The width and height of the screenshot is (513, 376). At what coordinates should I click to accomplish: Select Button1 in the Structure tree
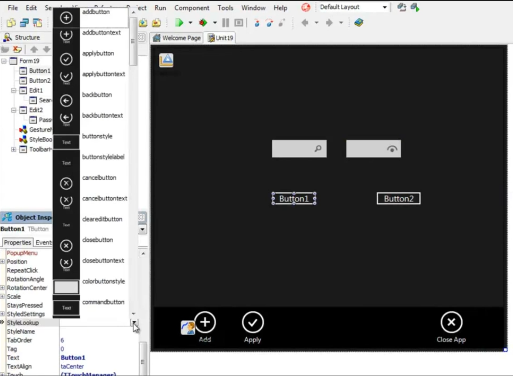[x=39, y=71]
